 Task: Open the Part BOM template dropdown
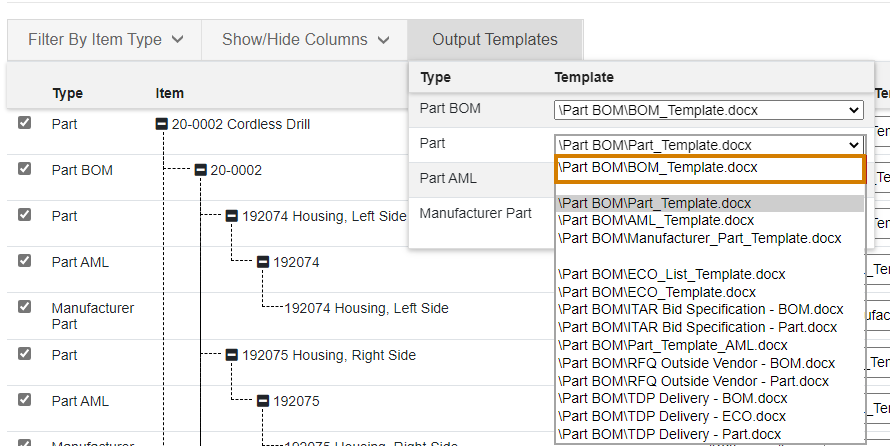(709, 110)
